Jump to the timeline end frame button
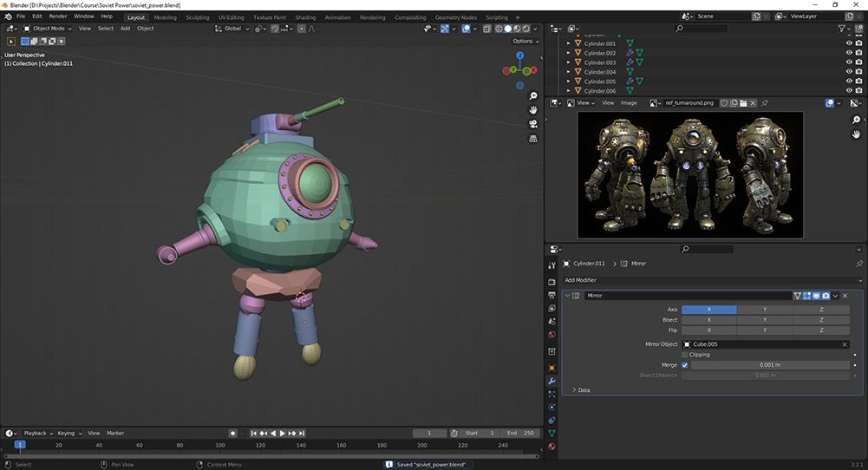 (303, 433)
